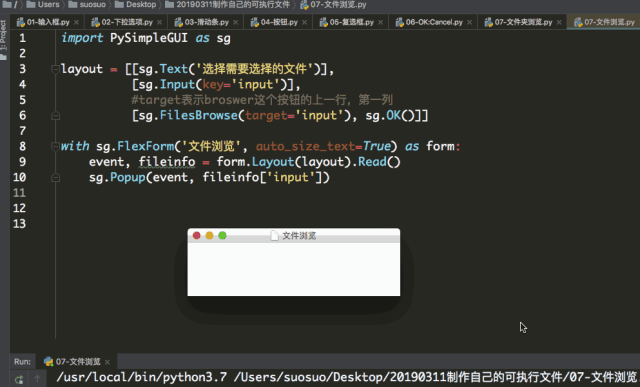Click auto_size_text parameter on line 8

coord(305,146)
